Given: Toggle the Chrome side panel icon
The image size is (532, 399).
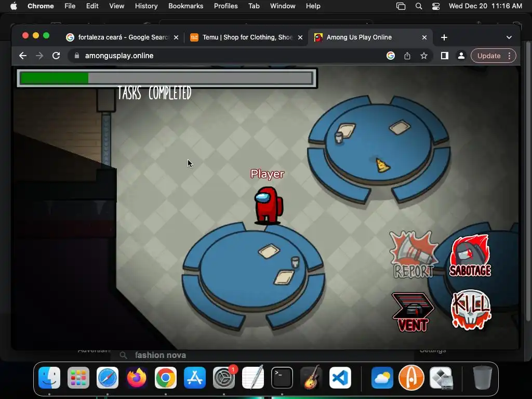Looking at the screenshot, I should pos(445,56).
